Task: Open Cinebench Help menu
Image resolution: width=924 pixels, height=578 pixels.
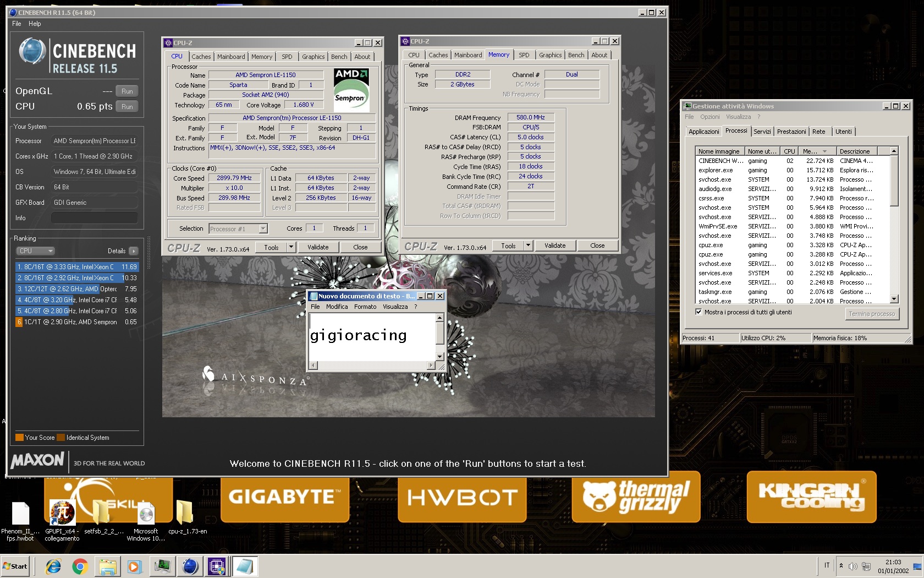Action: [35, 24]
